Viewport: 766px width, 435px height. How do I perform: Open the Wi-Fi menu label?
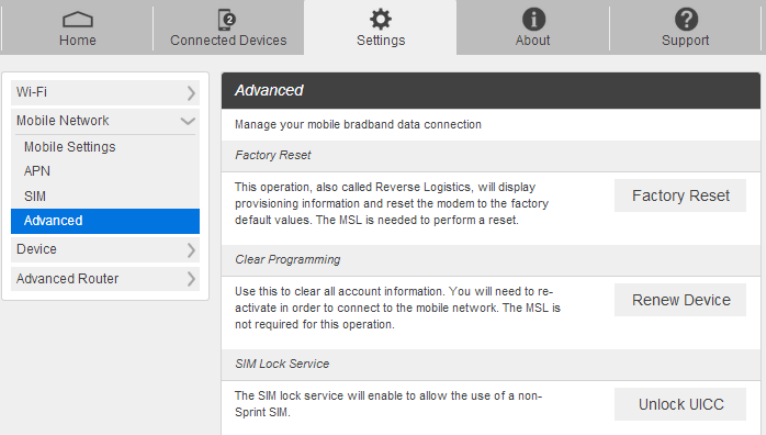coord(32,92)
